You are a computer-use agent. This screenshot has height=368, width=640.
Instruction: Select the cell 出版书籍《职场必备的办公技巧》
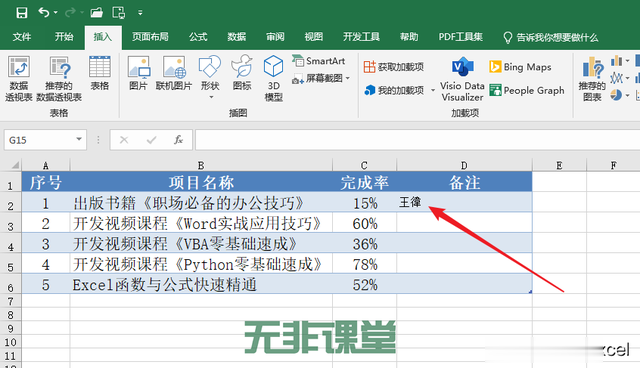click(201, 202)
